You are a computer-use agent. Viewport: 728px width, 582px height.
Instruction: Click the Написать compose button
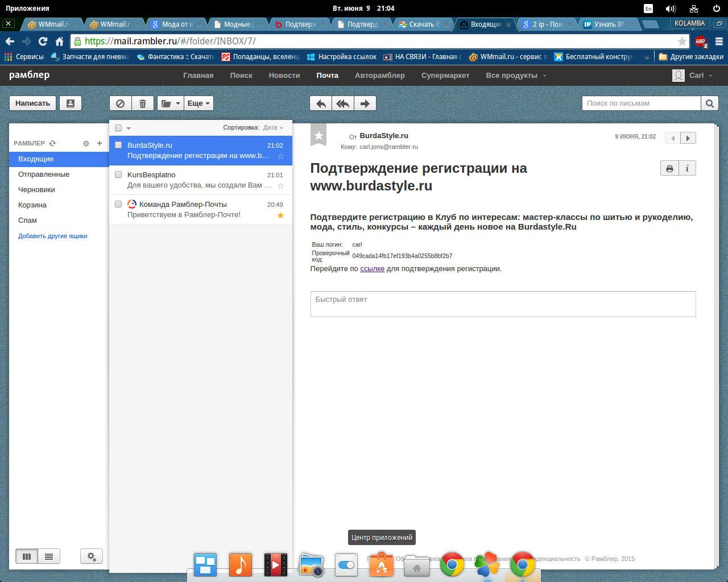(x=32, y=103)
